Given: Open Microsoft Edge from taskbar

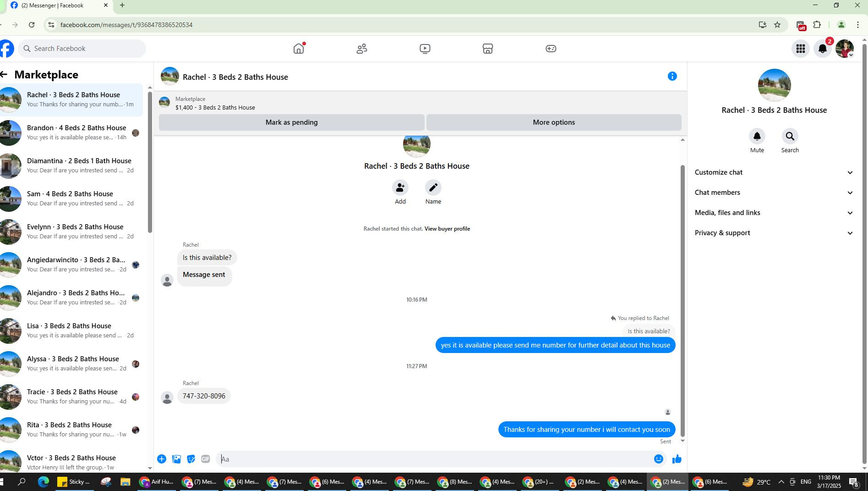Looking at the screenshot, I should (x=44, y=482).
